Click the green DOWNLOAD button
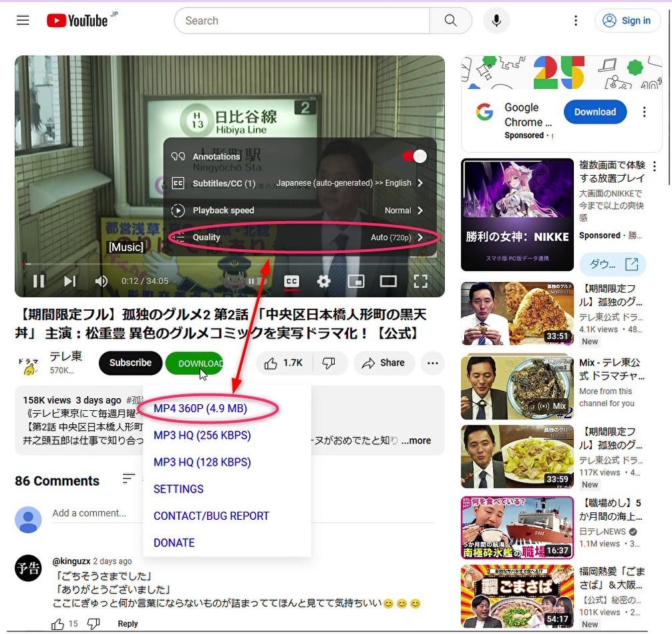The width and height of the screenshot is (672, 634). pyautogui.click(x=194, y=363)
